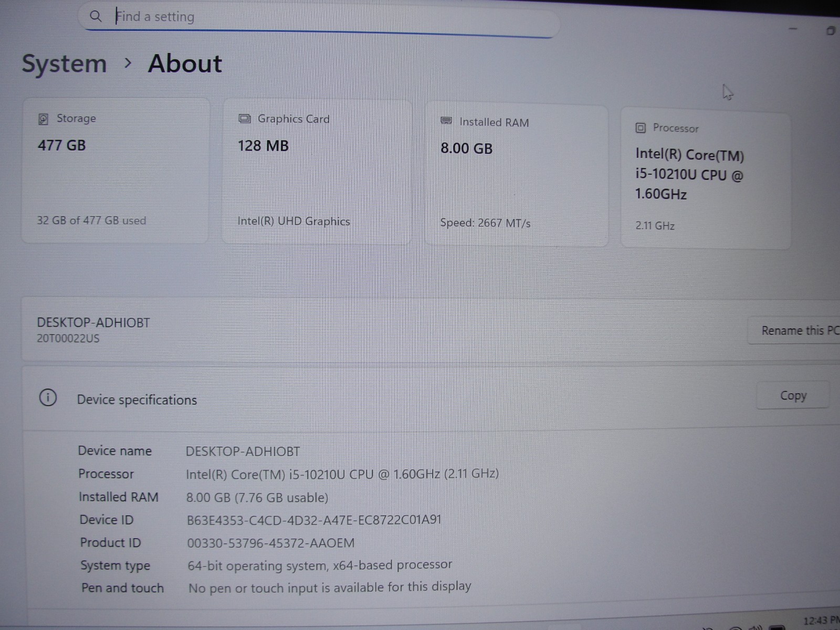Viewport: 840px width, 630px height.
Task: Minimize the Settings window
Action: click(x=793, y=29)
